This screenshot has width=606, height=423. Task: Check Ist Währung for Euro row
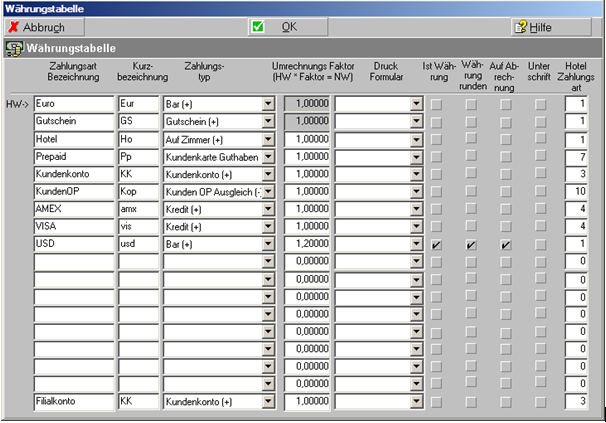(436, 104)
